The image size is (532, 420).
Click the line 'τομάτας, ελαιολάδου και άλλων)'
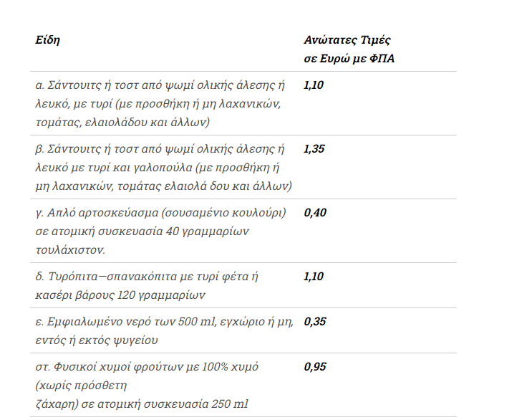[122, 123]
